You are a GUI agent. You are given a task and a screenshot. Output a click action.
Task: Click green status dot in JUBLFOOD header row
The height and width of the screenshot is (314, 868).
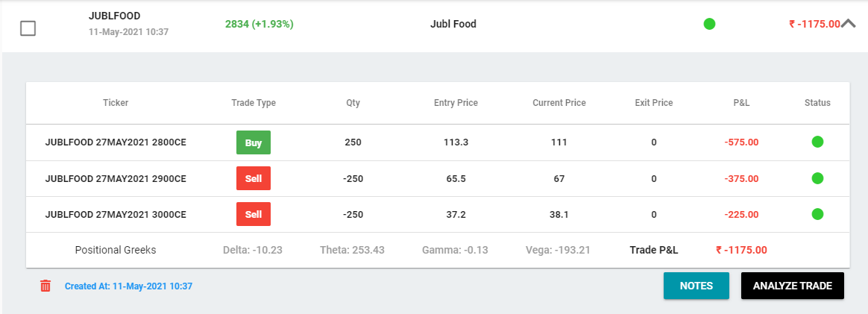[x=709, y=24]
